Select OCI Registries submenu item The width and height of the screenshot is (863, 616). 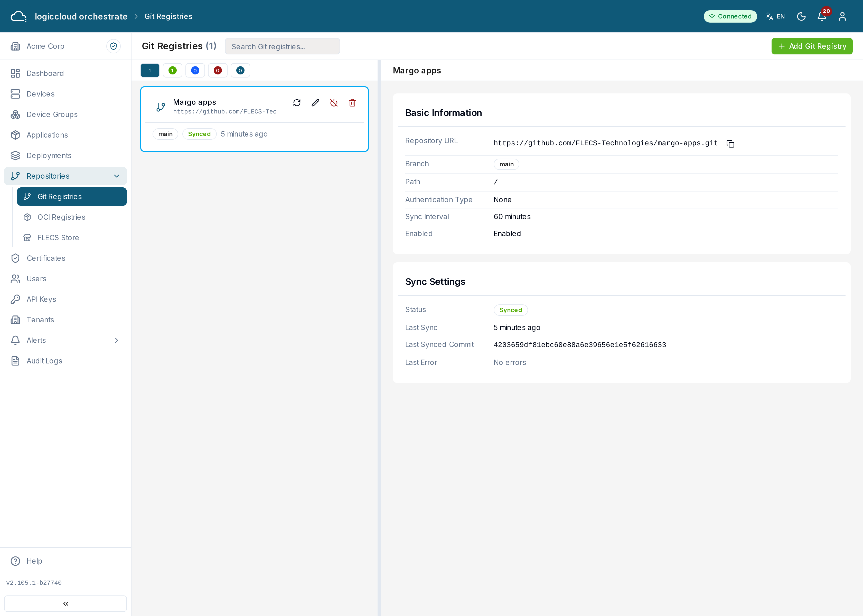[x=72, y=217]
